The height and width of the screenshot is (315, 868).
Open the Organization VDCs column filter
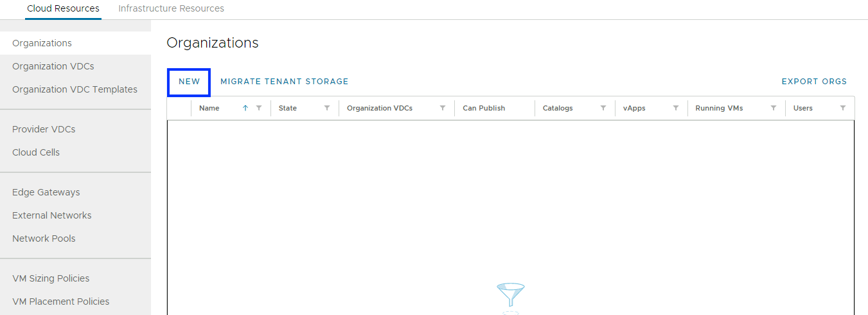coord(443,108)
